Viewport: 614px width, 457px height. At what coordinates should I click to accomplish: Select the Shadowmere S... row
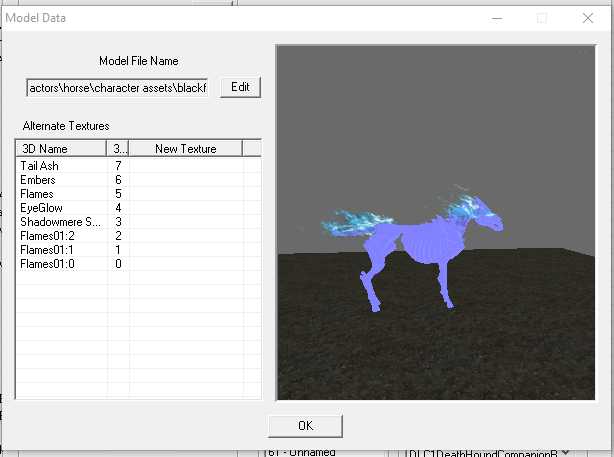139,222
